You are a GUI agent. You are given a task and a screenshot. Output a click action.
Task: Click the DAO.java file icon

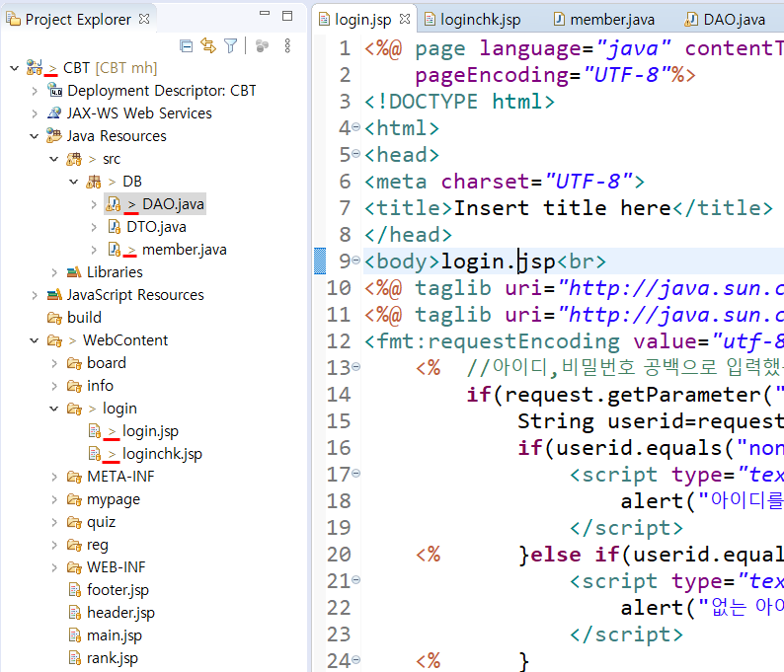pos(114,204)
